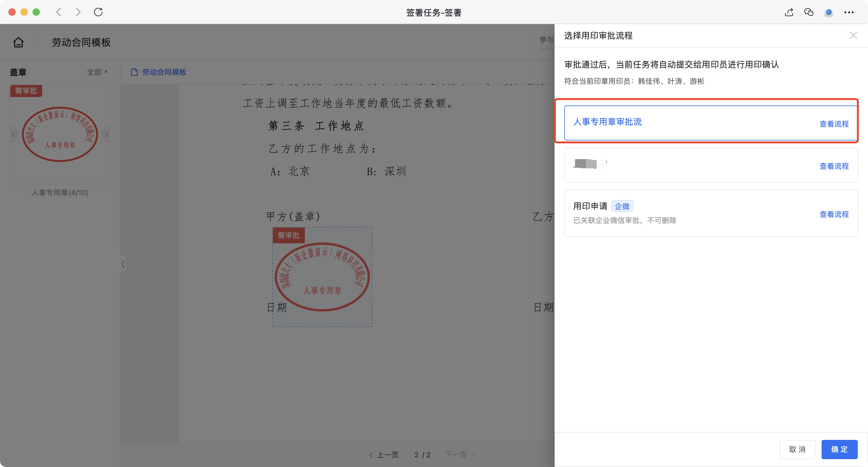868x467 pixels.
Task: Close the approval flow panel
Action: (853, 35)
